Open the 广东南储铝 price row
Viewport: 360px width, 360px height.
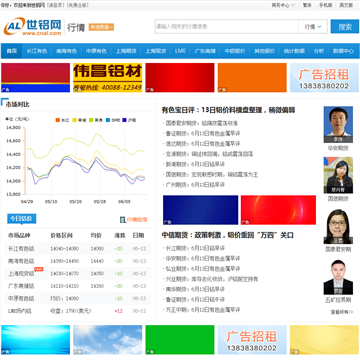click(78, 286)
